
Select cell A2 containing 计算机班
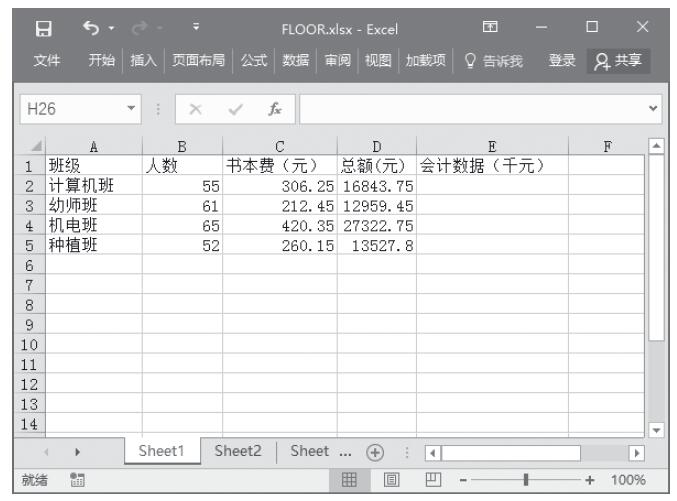pyautogui.click(x=92, y=185)
